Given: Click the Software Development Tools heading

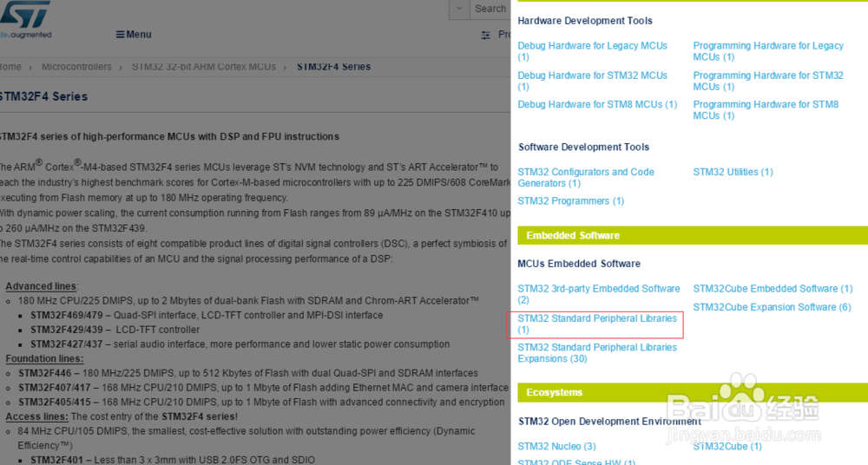Looking at the screenshot, I should click(x=583, y=147).
